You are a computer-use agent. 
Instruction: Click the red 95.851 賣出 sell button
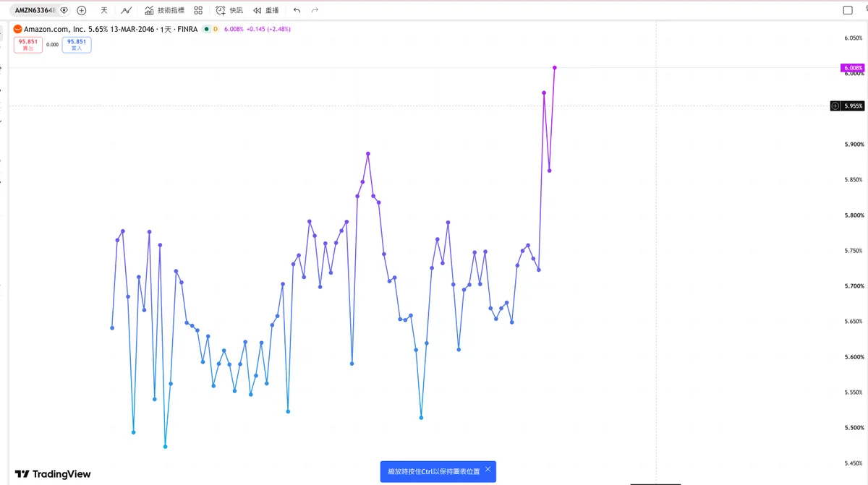pyautogui.click(x=28, y=45)
